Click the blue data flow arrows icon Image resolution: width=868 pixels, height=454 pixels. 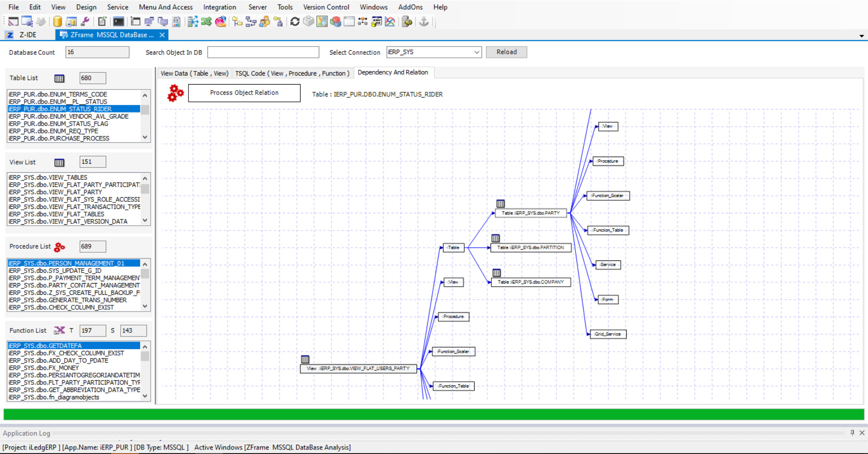tap(193, 21)
